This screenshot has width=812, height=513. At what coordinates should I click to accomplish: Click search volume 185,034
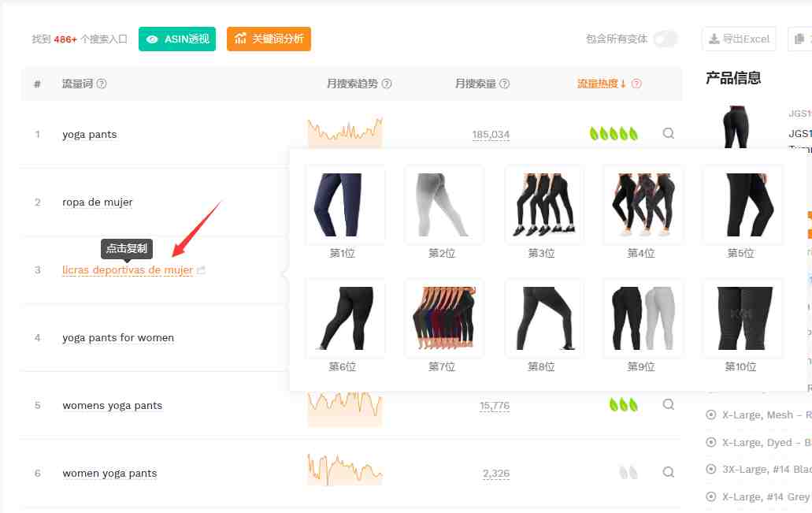pos(491,135)
